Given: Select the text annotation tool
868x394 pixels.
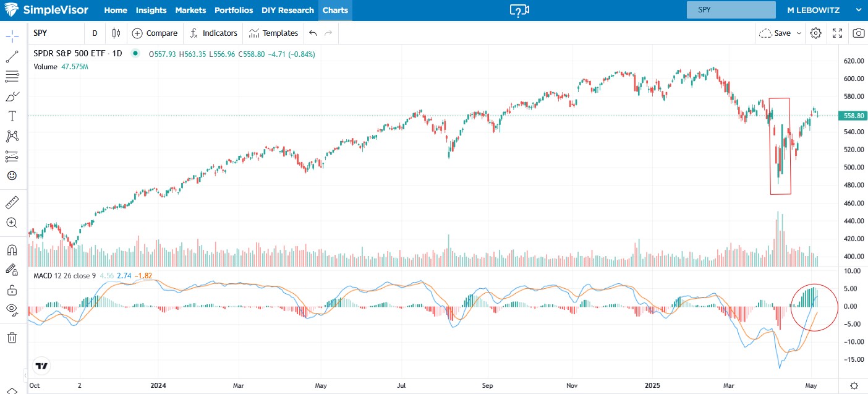Looking at the screenshot, I should (x=12, y=116).
